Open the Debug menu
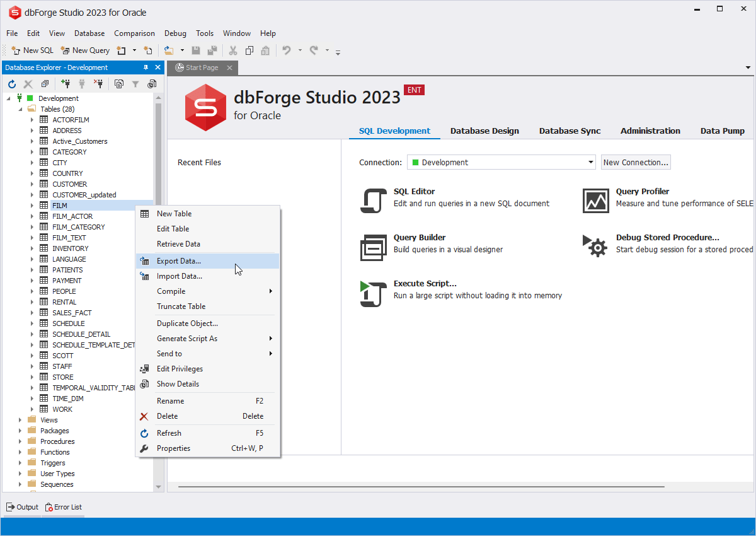Viewport: 756px width, 536px height. point(175,33)
